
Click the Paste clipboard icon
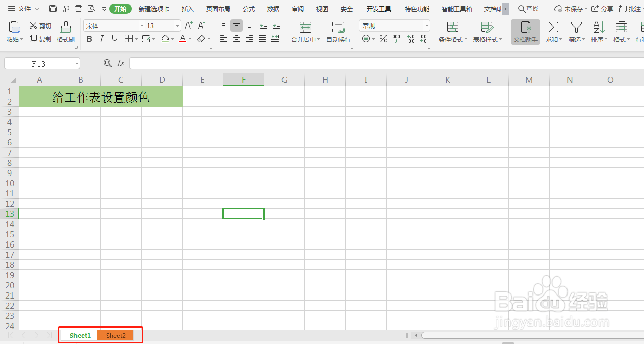[x=15, y=27]
